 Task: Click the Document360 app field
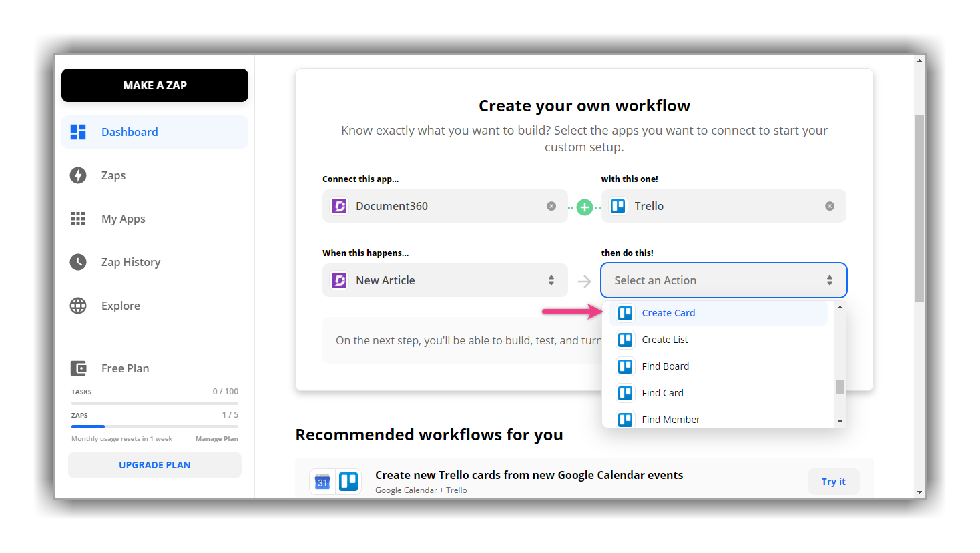point(445,206)
